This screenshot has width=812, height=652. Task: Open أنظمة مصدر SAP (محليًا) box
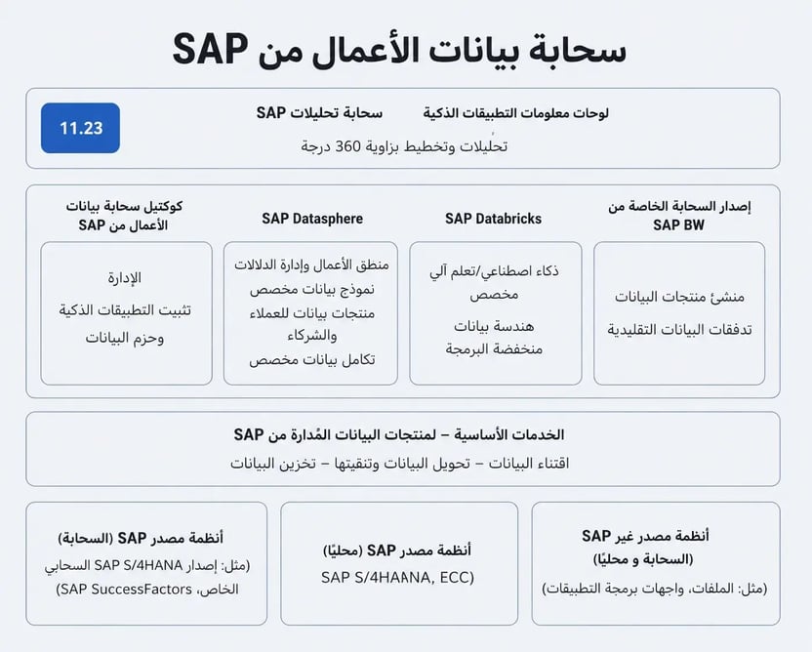tap(399, 563)
